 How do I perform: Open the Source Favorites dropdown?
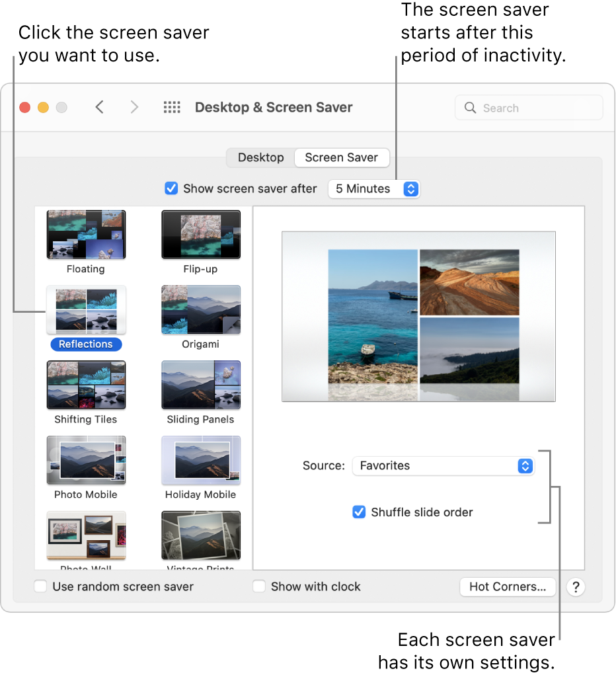pyautogui.click(x=443, y=466)
